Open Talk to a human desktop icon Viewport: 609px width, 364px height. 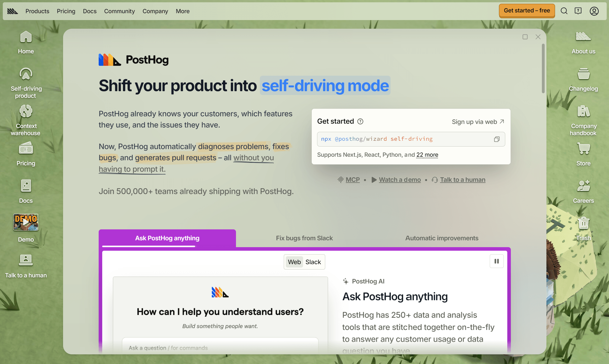(x=26, y=266)
